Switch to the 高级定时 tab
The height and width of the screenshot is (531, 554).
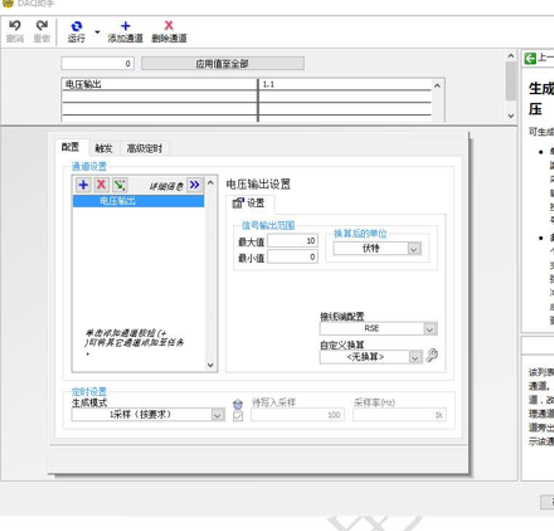pos(145,148)
